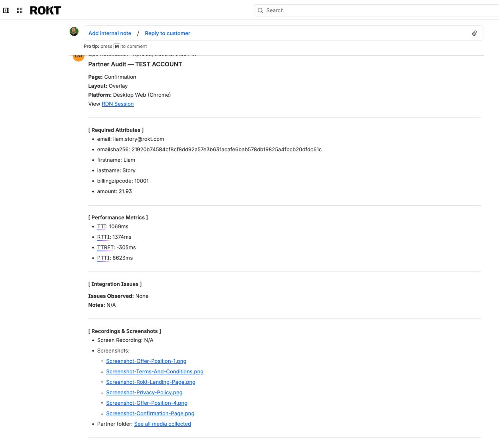Viewport: 504px width, 446px height.
Task: Click the search magnifier icon
Action: [260, 10]
